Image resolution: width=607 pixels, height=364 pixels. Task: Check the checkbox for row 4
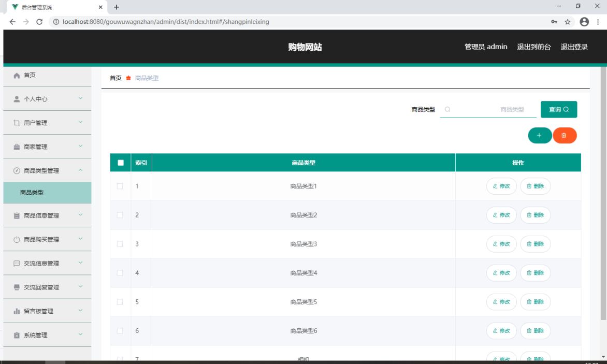[120, 273]
